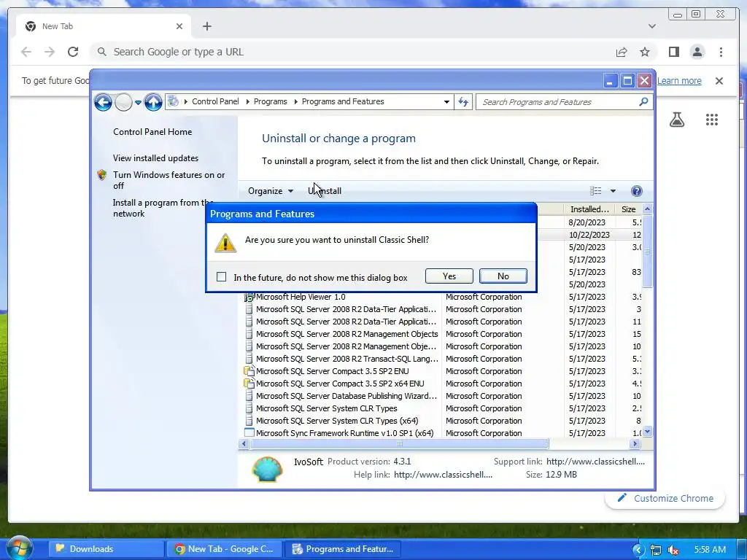
Task: Click Chrome's New Tab tab
Action: 104,26
